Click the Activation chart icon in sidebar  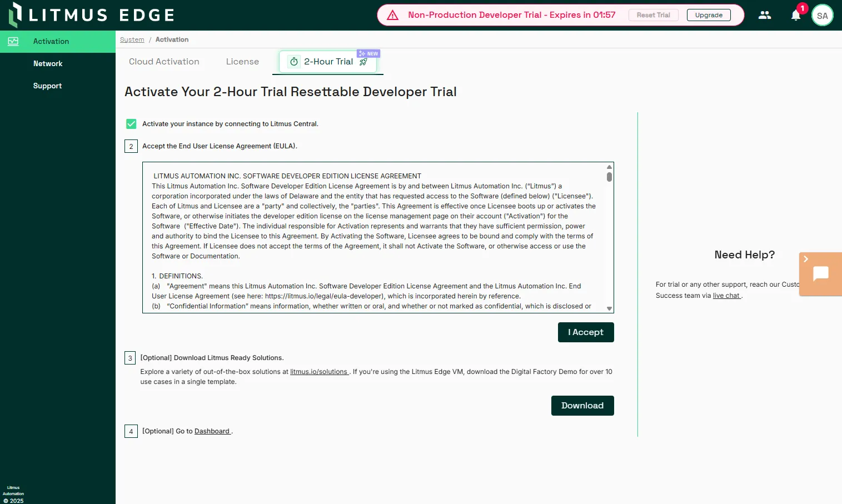pos(13,41)
